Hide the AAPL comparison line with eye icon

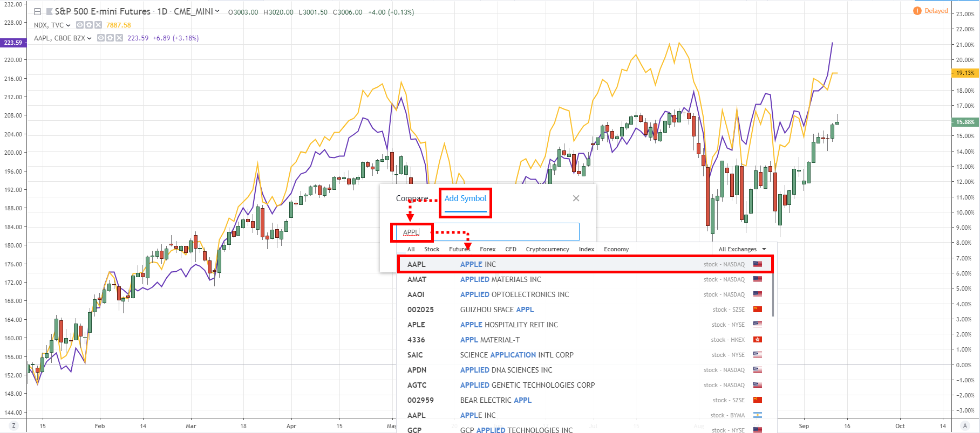point(101,38)
